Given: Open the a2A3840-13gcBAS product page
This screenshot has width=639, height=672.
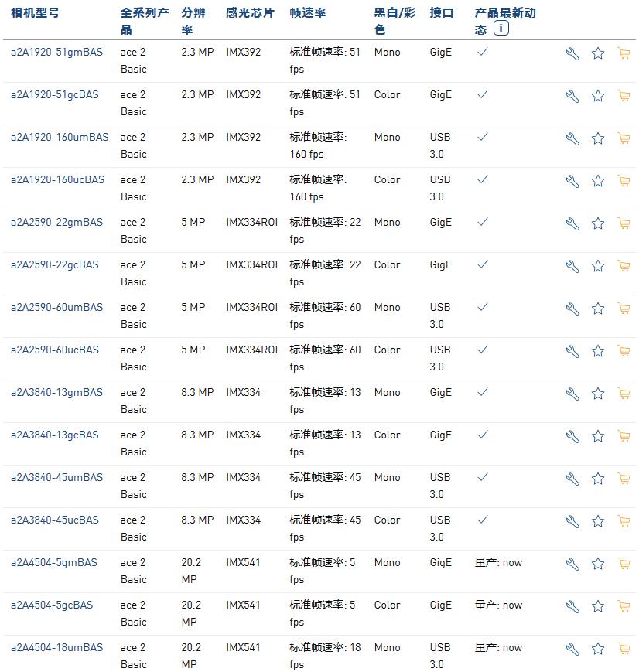Looking at the screenshot, I should (x=54, y=435).
